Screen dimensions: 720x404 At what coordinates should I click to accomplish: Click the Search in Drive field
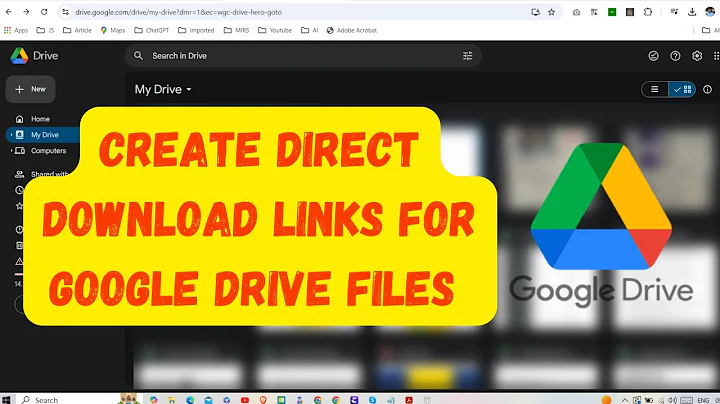point(303,56)
